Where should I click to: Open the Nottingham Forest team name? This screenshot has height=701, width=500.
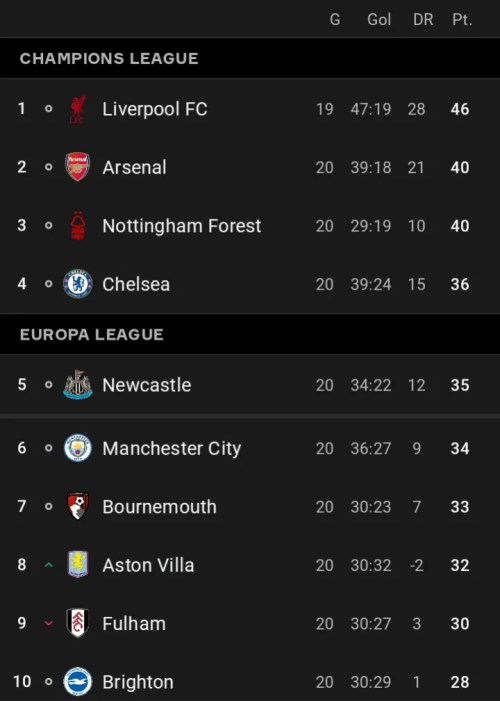[182, 226]
